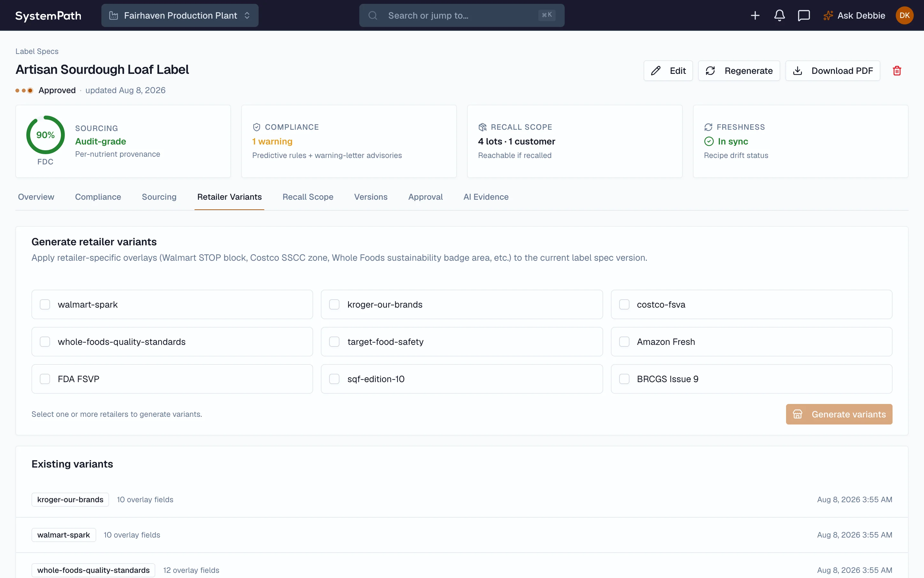Select the FDA FSVP checkbox
The height and width of the screenshot is (578, 924).
45,379
